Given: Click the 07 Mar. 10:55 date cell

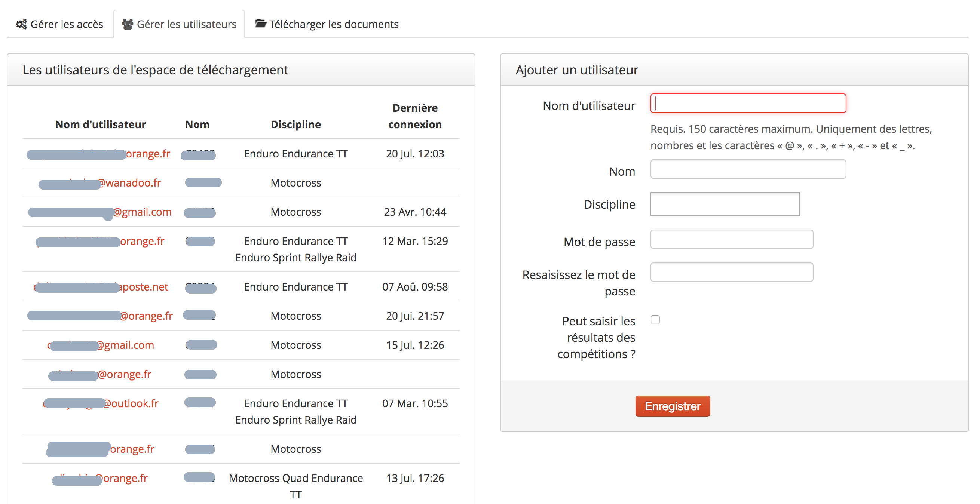Looking at the screenshot, I should 415,403.
